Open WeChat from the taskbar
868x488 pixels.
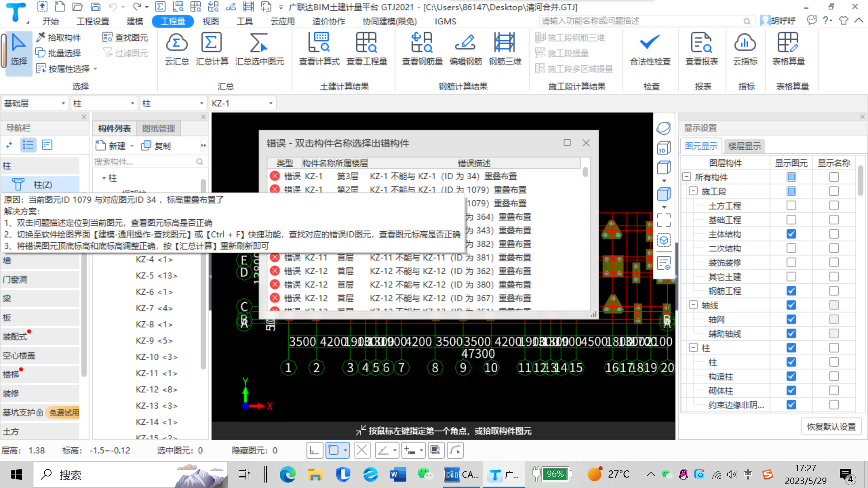tap(425, 474)
